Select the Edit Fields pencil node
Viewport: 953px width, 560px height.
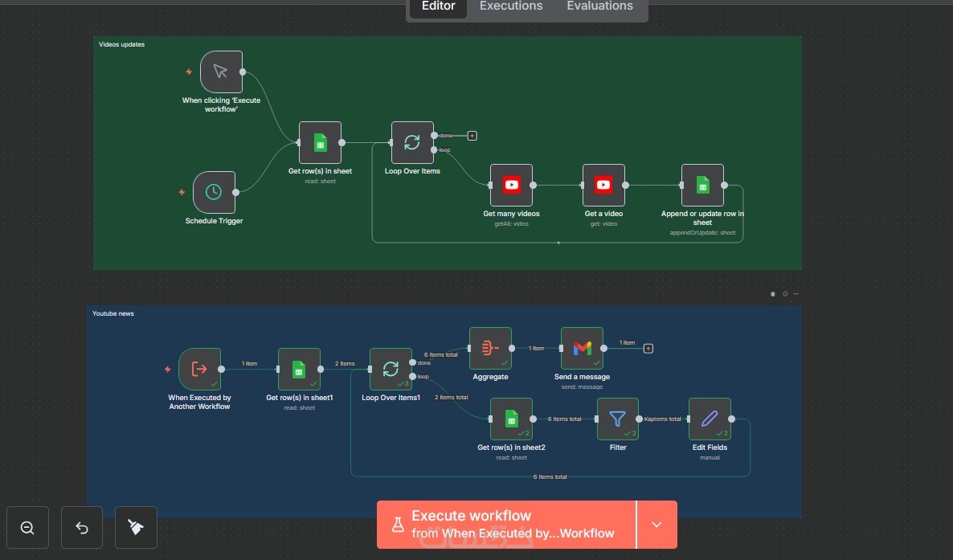pos(710,419)
